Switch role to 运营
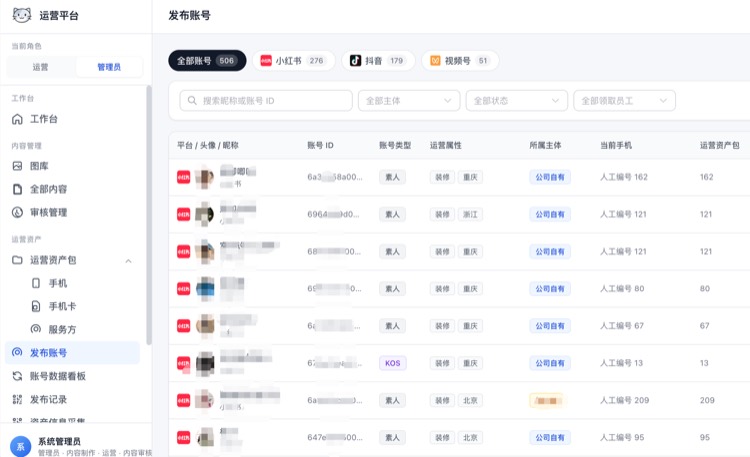Image resolution: width=750 pixels, height=457 pixels. pyautogui.click(x=41, y=67)
